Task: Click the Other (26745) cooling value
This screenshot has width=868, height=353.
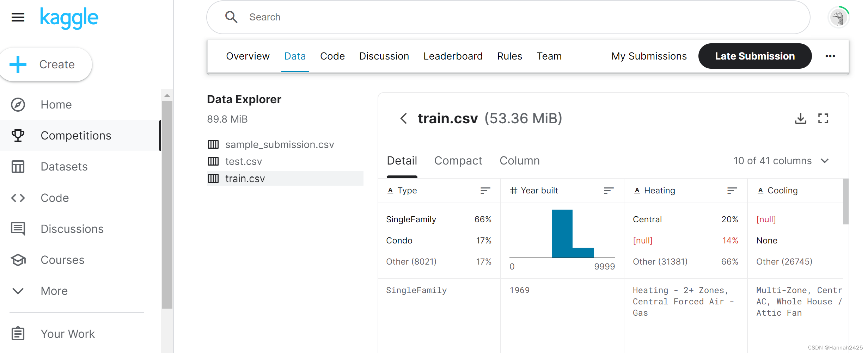Action: 784,262
